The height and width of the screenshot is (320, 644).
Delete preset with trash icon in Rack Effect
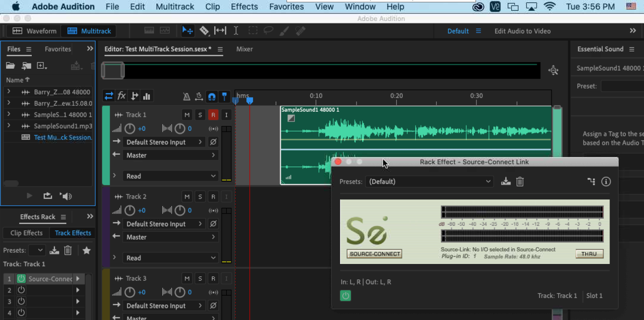click(x=520, y=182)
